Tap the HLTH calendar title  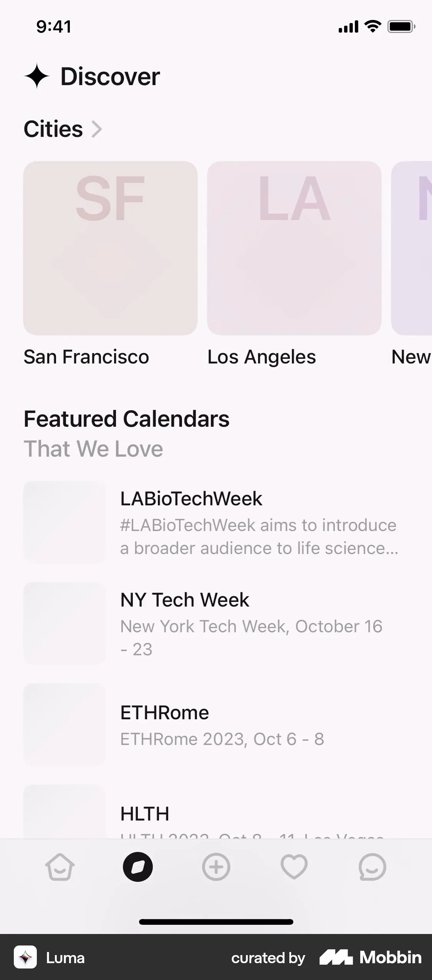[x=145, y=814]
